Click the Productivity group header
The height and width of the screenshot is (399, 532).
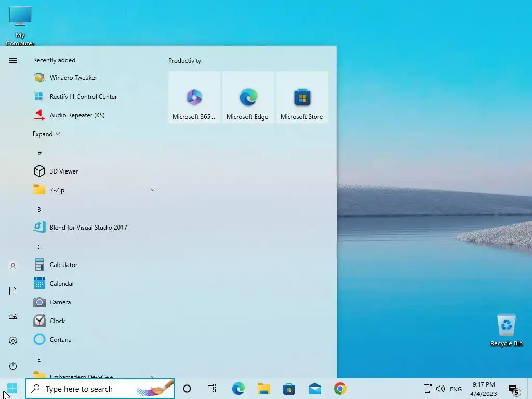[x=184, y=61]
